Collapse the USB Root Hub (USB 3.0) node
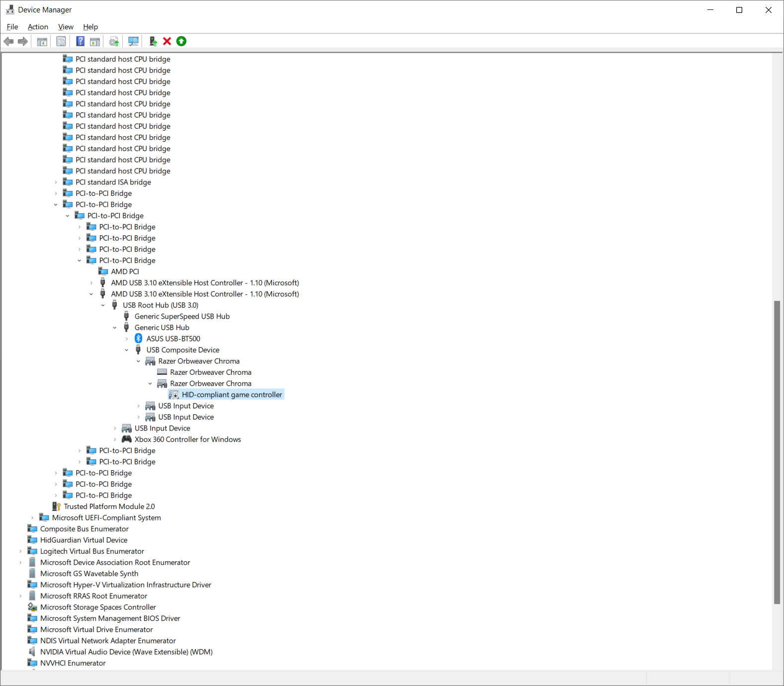The width and height of the screenshot is (784, 686). coord(103,305)
